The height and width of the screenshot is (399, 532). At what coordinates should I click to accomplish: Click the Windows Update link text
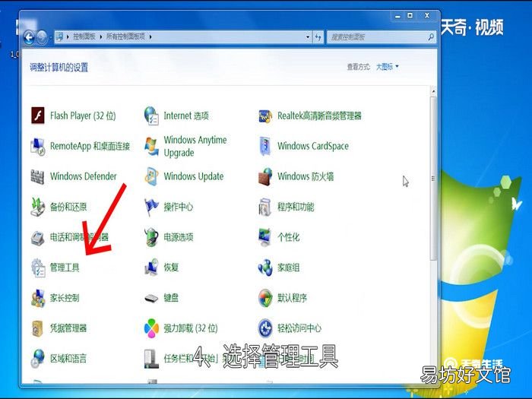point(194,176)
